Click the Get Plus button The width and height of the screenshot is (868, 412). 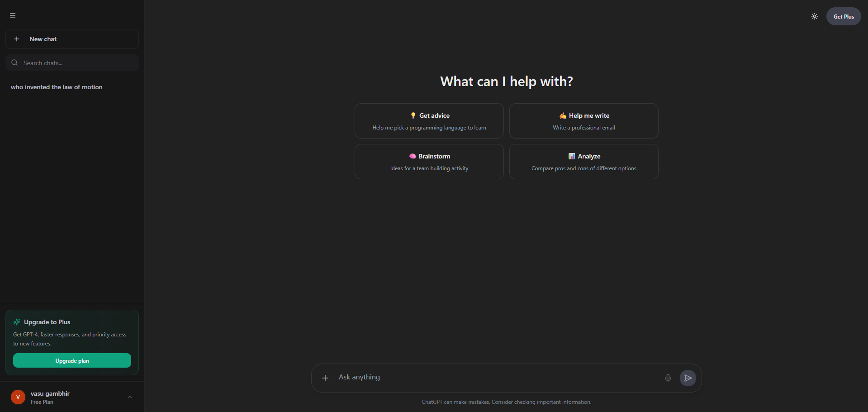pyautogui.click(x=844, y=16)
